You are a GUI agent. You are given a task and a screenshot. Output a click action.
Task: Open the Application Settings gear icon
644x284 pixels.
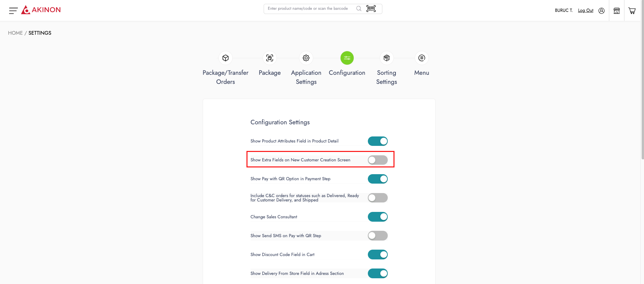(306, 58)
